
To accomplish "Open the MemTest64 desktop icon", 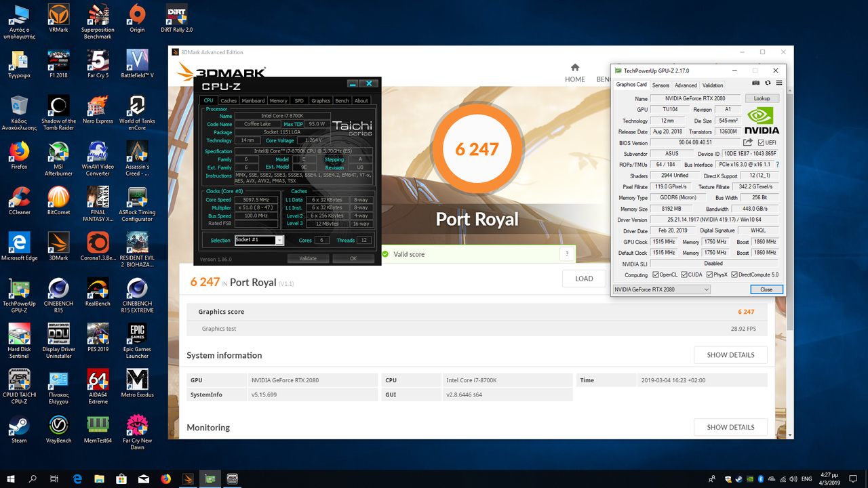I will coord(98,428).
